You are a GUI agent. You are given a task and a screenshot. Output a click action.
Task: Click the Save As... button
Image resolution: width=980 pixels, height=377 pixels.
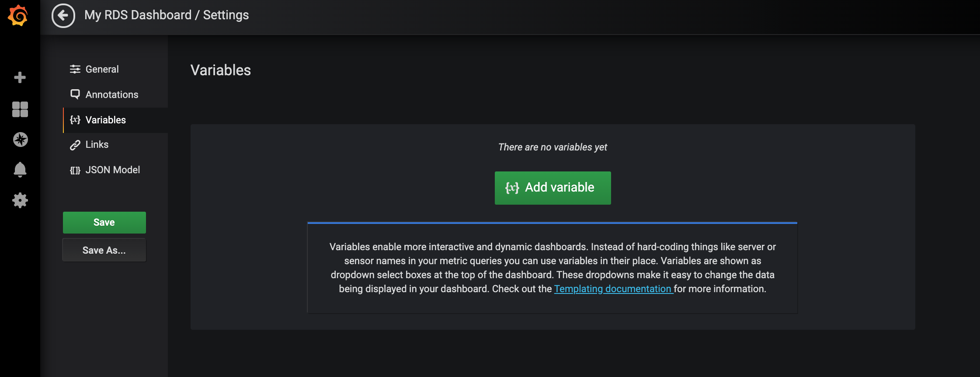tap(104, 250)
